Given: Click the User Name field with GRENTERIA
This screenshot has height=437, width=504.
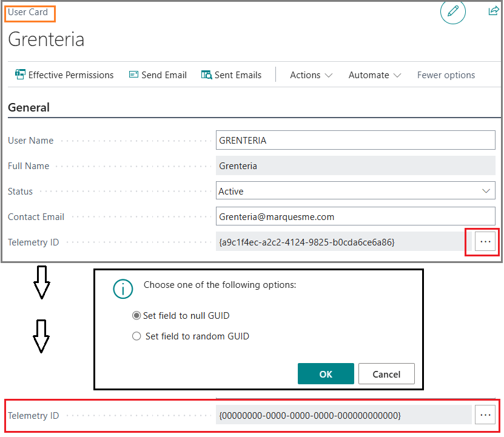Looking at the screenshot, I should pyautogui.click(x=355, y=140).
